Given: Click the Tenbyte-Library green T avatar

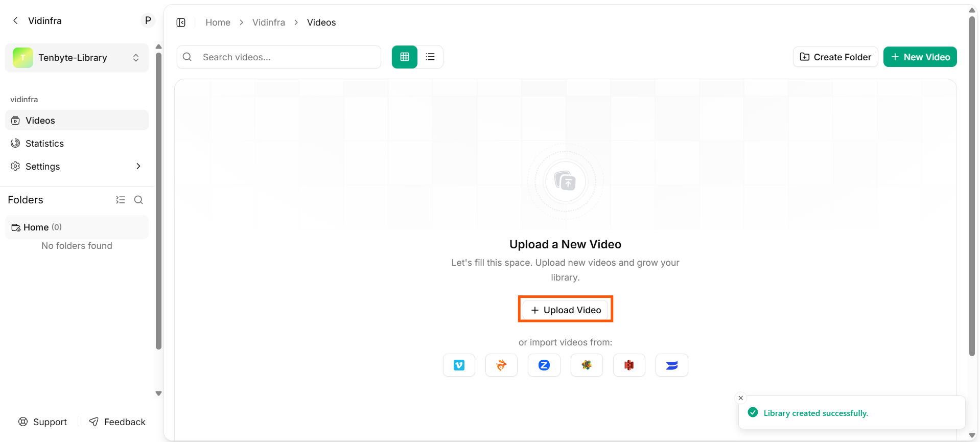Looking at the screenshot, I should click(23, 58).
